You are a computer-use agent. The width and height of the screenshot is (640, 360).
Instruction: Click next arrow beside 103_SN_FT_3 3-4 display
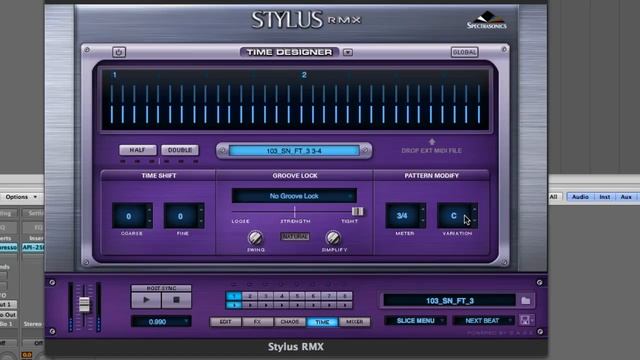[x=366, y=151]
